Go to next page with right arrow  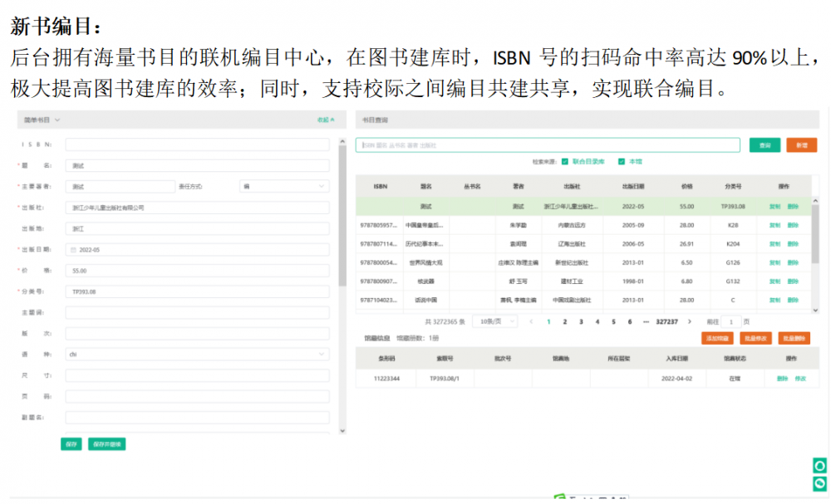click(x=691, y=321)
